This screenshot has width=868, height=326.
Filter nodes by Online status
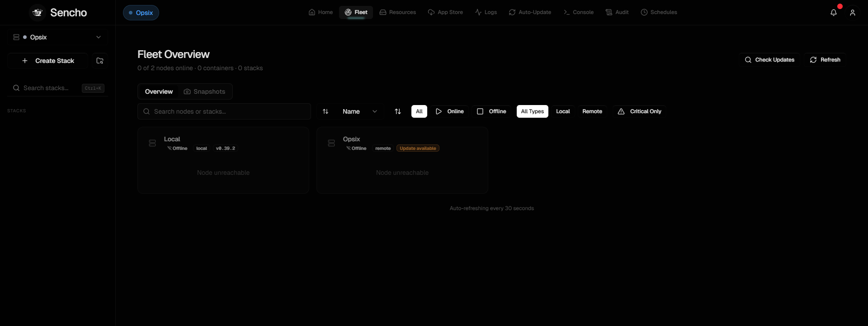(x=450, y=111)
